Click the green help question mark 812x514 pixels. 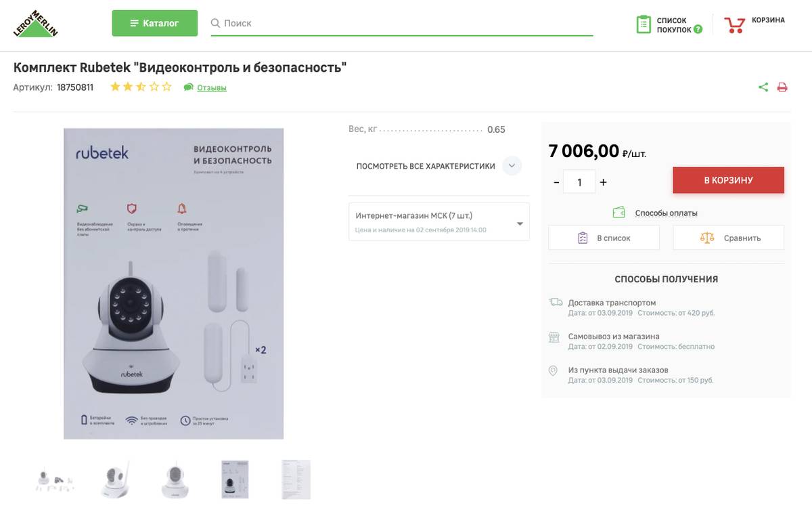pos(698,30)
